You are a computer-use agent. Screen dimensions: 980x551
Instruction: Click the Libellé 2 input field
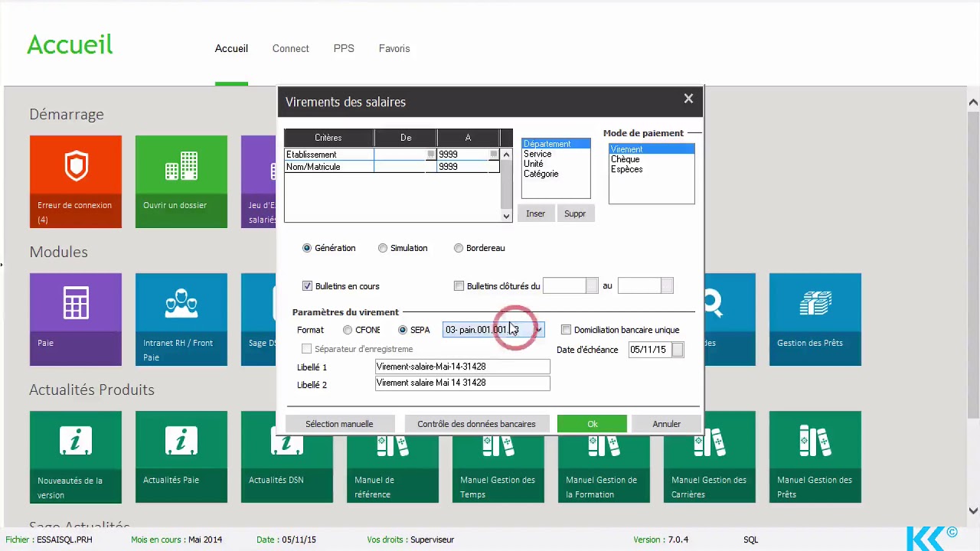462,383
